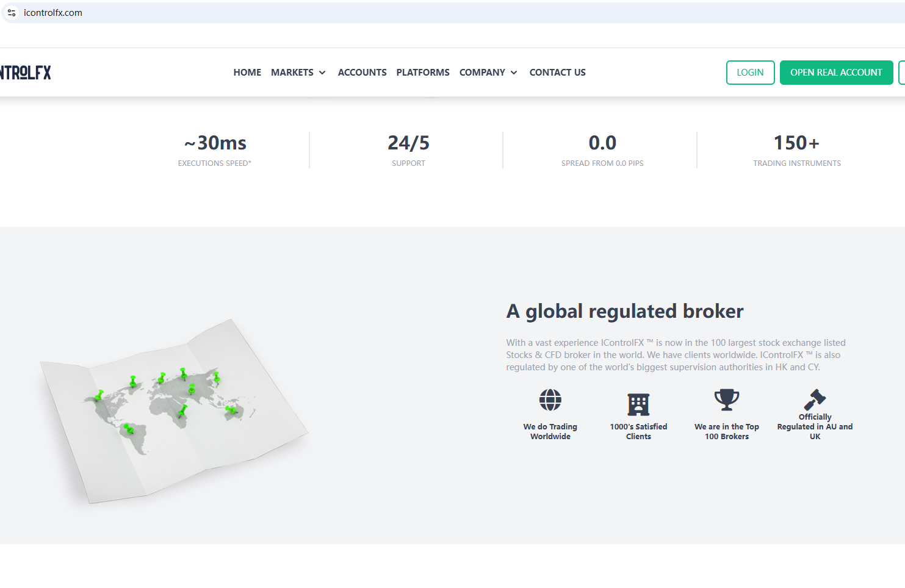Click 'SPREAD FROM 0.0 PIPS' caption
The width and height of the screenshot is (905, 588).
602,163
